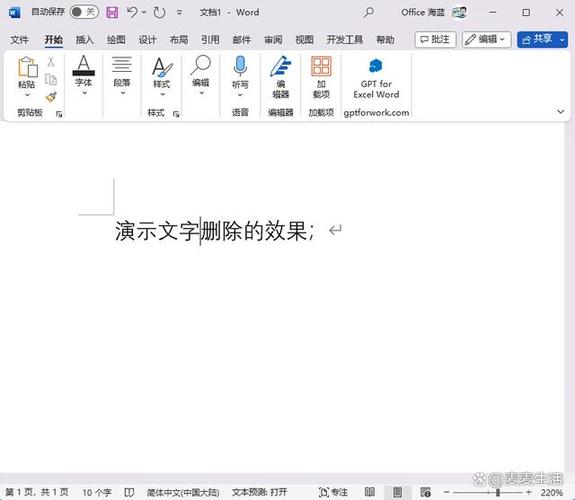Cut selection with the scissors icon
Screen dimensions: 575x500
51,62
